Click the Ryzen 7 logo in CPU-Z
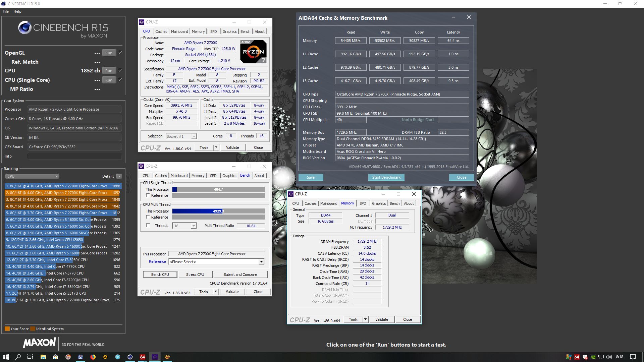Image resolution: width=644 pixels, height=362 pixels. (x=253, y=51)
